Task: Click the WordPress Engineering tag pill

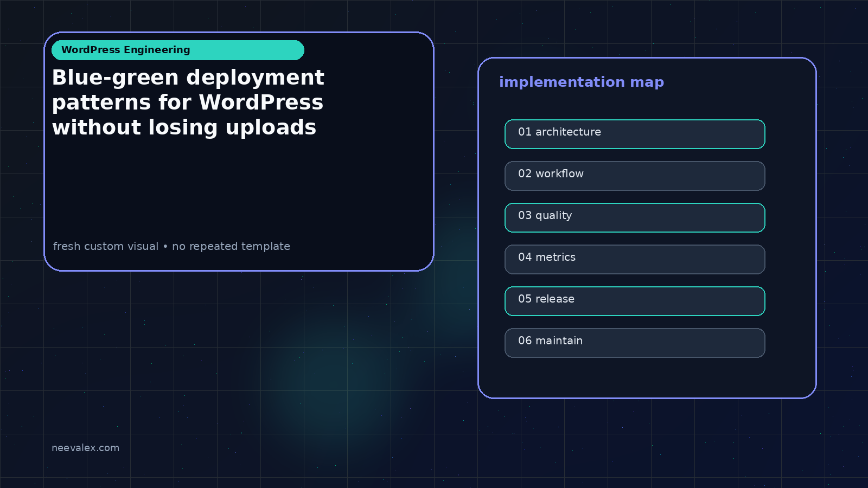Action: click(178, 50)
